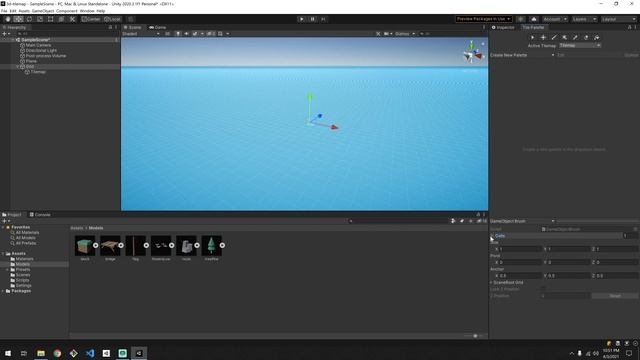
Task: Collapse the Grid object in Hierarchy
Action: tap(18, 67)
